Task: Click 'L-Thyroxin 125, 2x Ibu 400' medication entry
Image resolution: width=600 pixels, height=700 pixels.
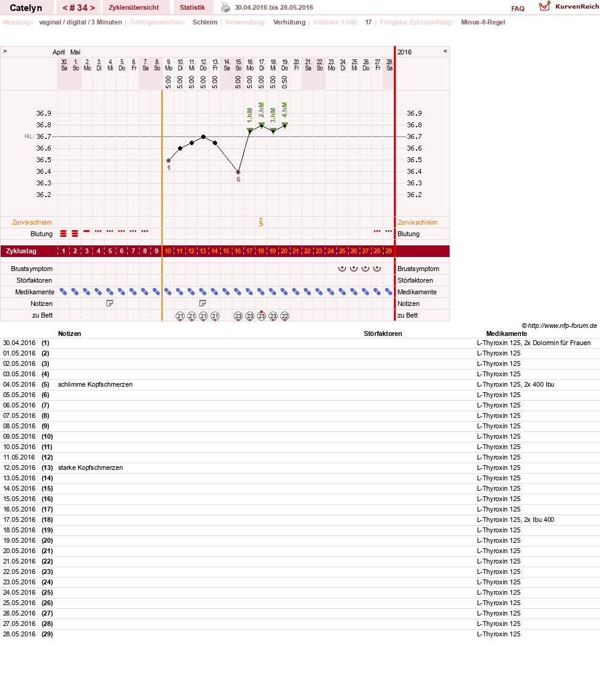Action: [515, 519]
